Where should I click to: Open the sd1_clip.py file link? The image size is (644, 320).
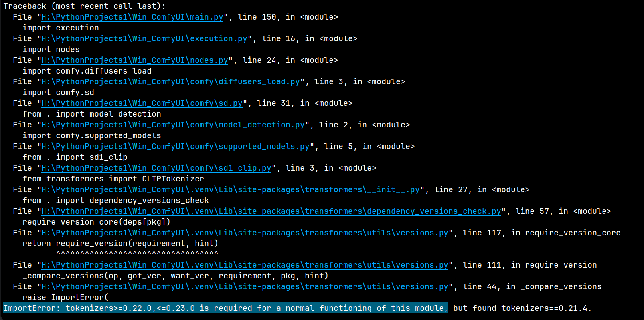click(x=156, y=168)
